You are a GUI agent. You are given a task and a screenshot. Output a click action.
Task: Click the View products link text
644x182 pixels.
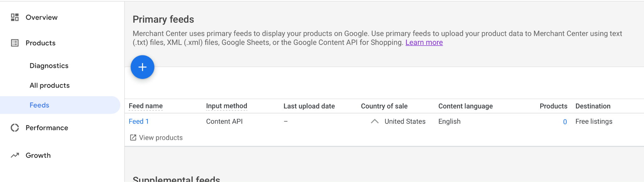pos(161,138)
